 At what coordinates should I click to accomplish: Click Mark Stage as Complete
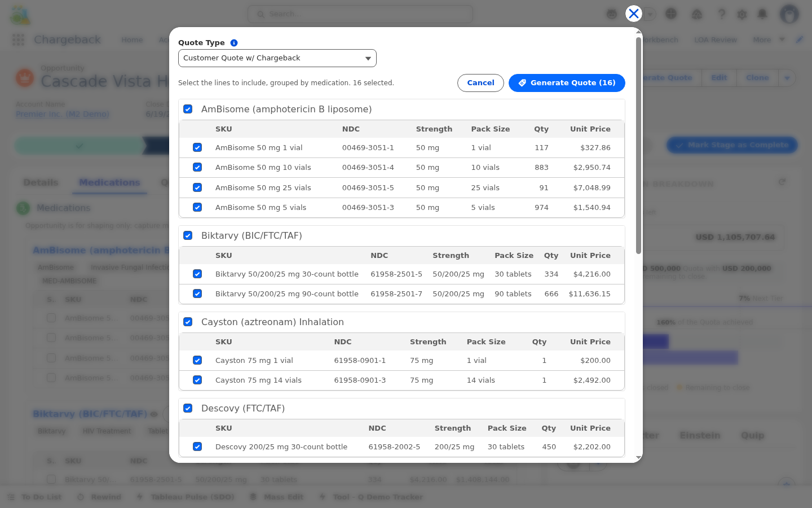732,145
